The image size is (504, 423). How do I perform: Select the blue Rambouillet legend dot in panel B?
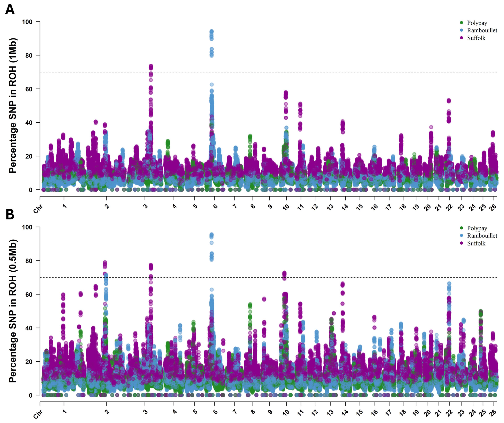461,236
